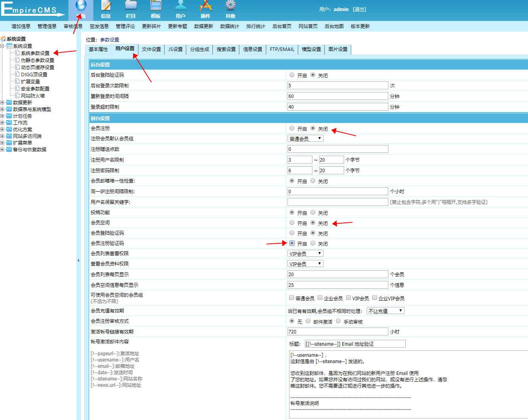Open 后台地图 in the submenu bar
The image size is (528, 420).
coord(334,26)
